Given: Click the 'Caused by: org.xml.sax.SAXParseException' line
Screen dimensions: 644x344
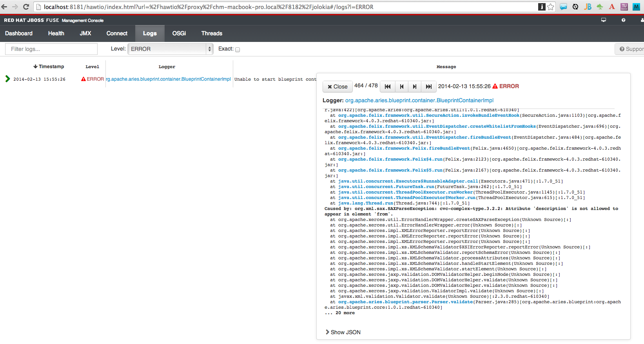Looking at the screenshot, I should coord(471,212).
